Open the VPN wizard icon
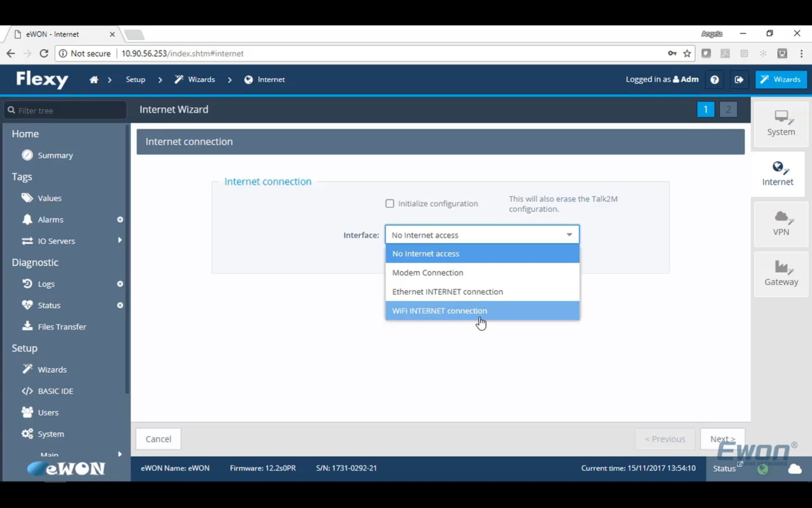The height and width of the screenshot is (508, 812). [x=781, y=224]
